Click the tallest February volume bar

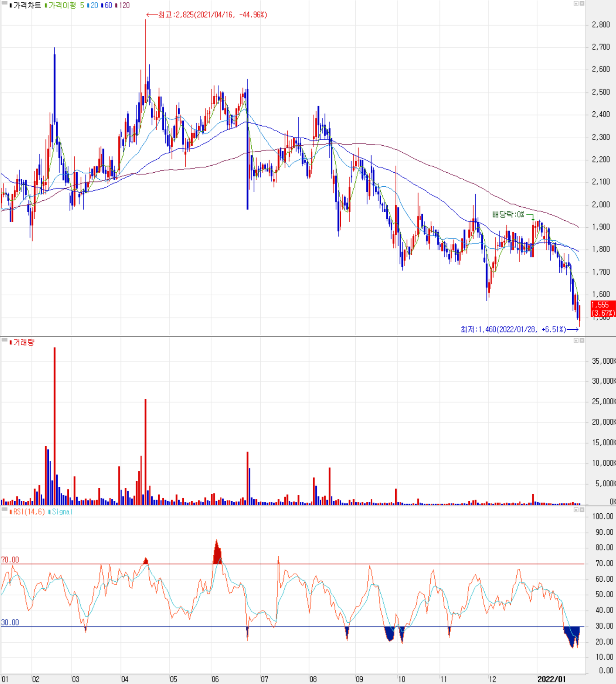coord(55,426)
